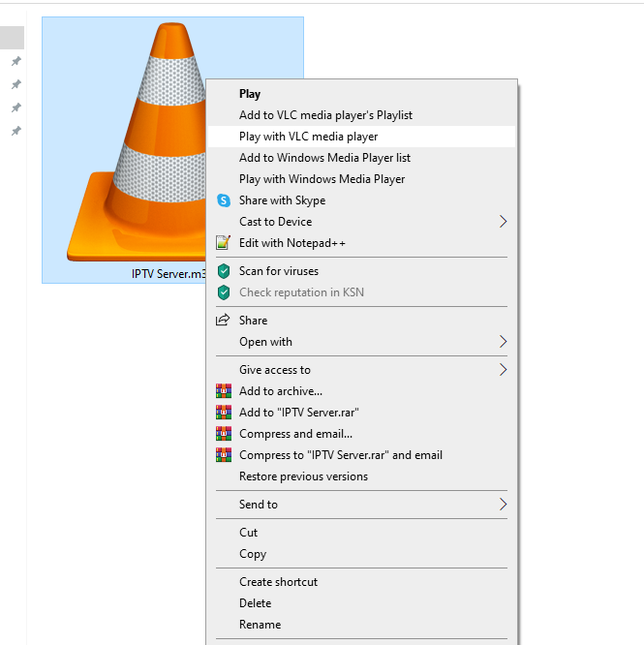
Task: Select Cut from the context menu
Action: point(361,533)
